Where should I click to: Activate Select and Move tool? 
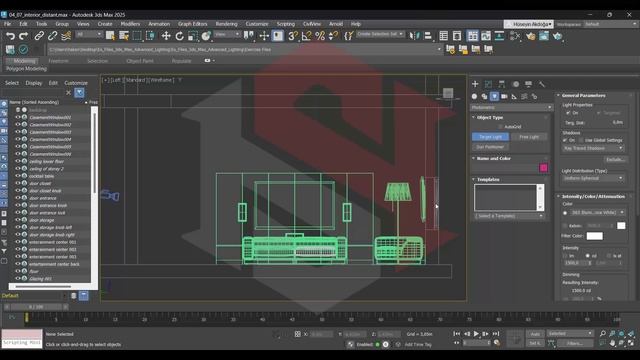point(166,36)
